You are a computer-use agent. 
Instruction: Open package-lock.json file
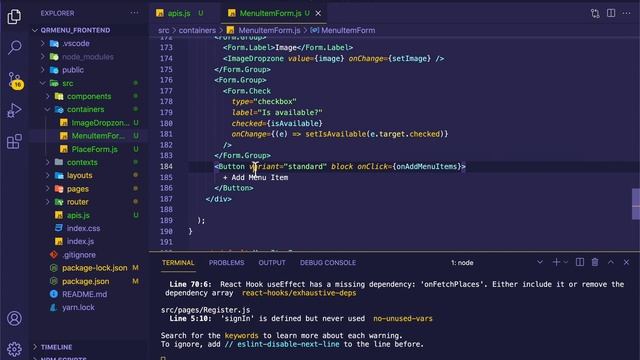[94, 268]
